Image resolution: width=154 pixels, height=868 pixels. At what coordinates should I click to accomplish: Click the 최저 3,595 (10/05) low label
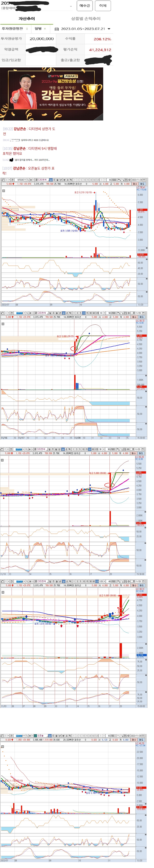(x=69, y=231)
